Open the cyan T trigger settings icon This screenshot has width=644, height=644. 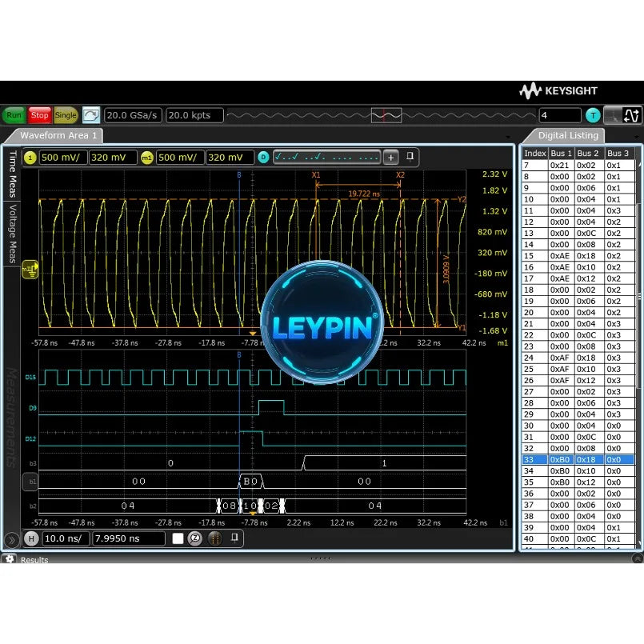593,115
